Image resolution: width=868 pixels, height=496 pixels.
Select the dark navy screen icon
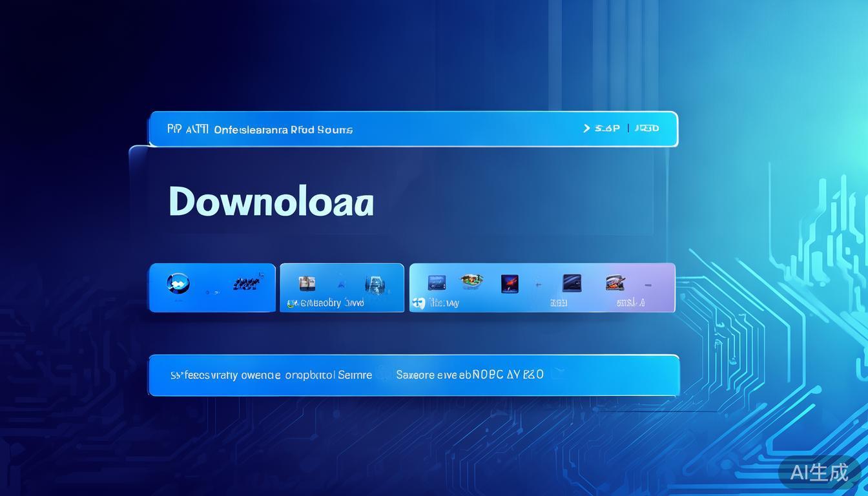(x=572, y=282)
